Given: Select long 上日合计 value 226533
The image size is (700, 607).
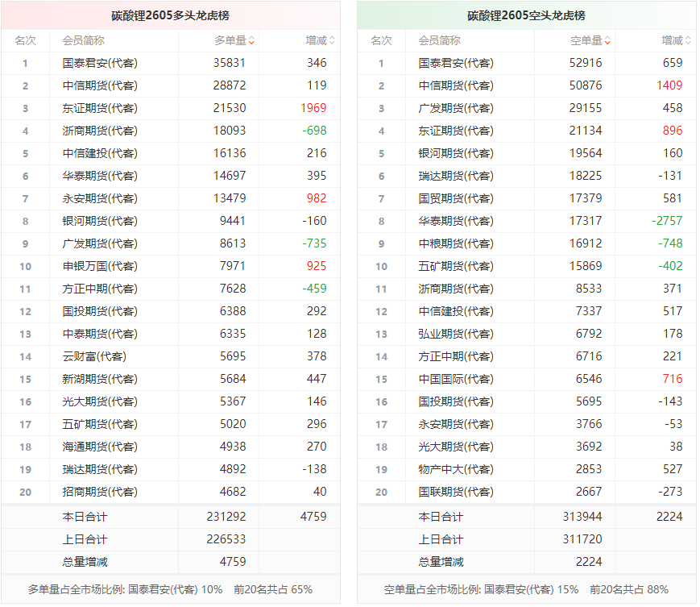Looking at the screenshot, I should pyautogui.click(x=226, y=539).
